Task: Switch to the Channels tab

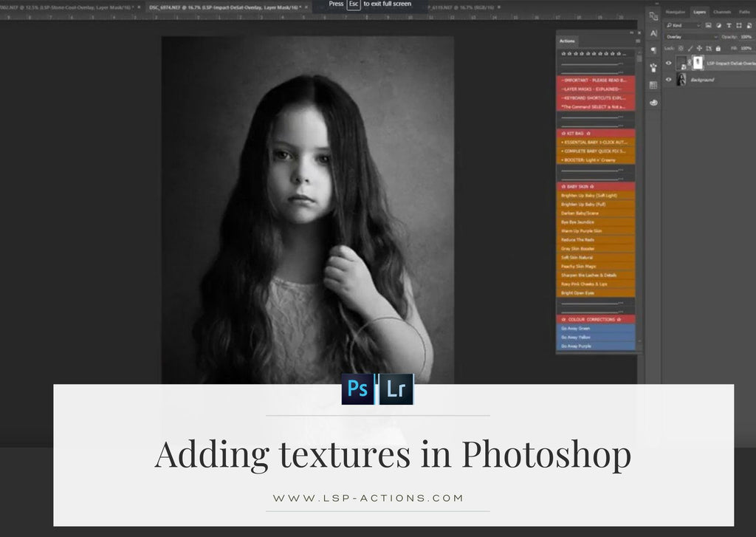Action: point(722,12)
